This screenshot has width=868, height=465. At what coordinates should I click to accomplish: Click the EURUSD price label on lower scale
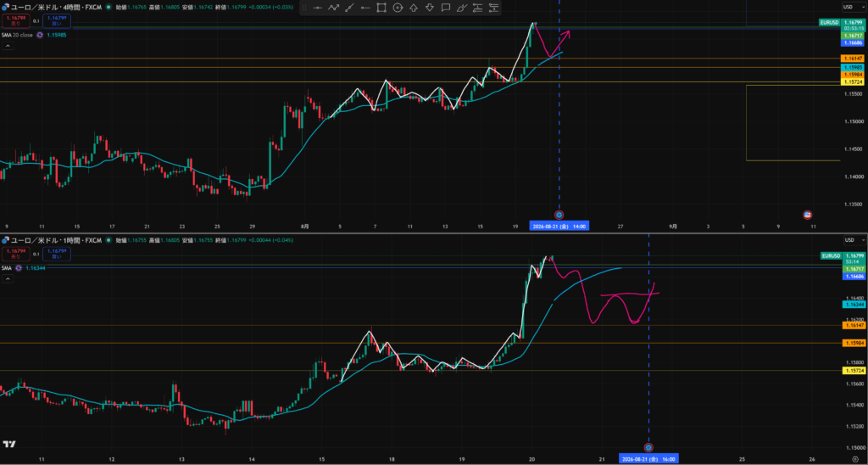[831, 256]
